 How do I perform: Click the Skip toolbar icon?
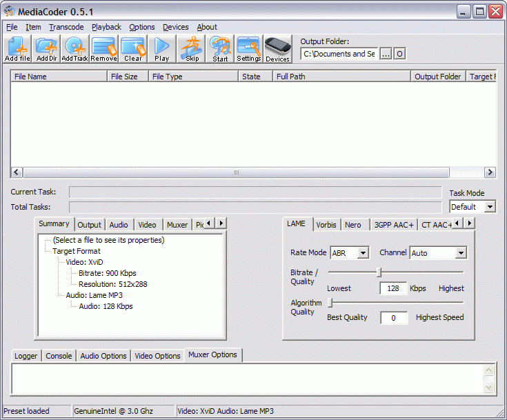pyautogui.click(x=192, y=49)
